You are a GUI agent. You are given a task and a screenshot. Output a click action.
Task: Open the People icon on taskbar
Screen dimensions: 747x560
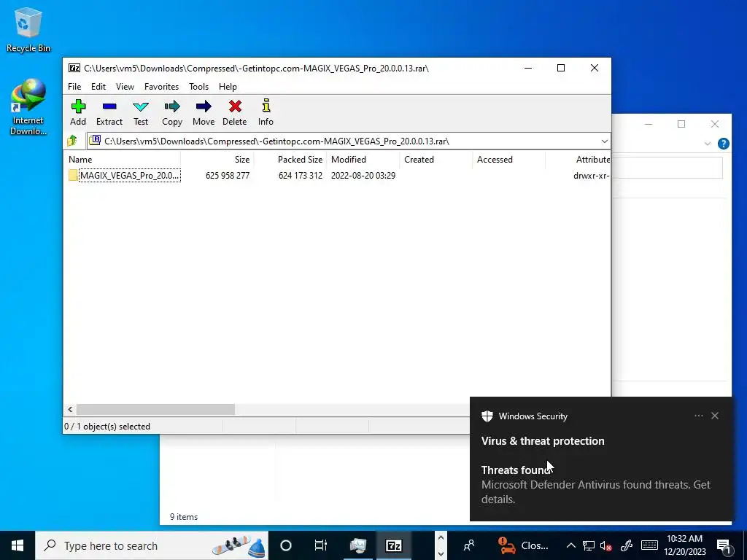pyautogui.click(x=469, y=545)
